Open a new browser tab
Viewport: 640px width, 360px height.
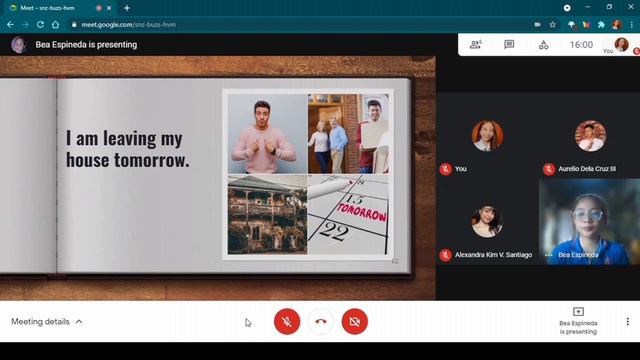[127, 8]
